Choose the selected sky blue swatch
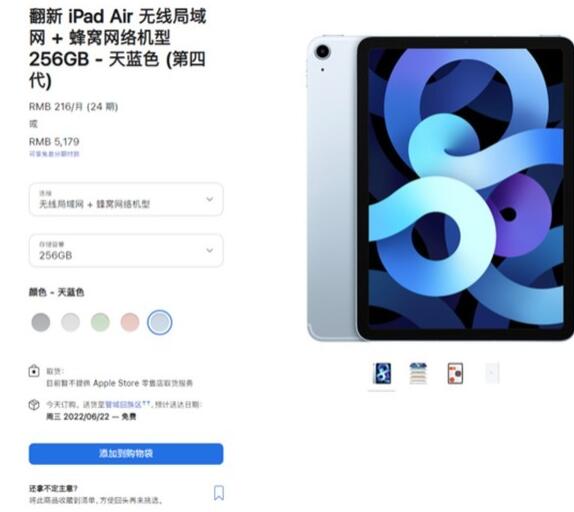 click(x=160, y=322)
